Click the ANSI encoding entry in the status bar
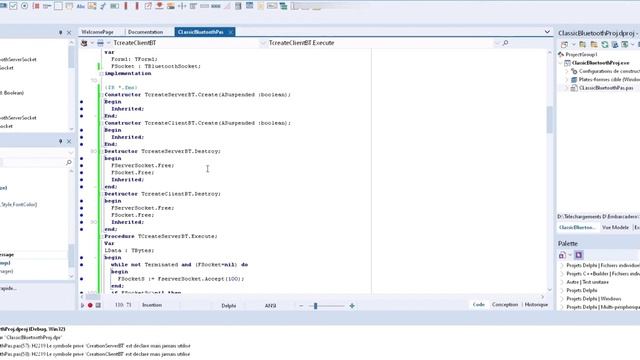The height and width of the screenshot is (360, 640). [271, 306]
